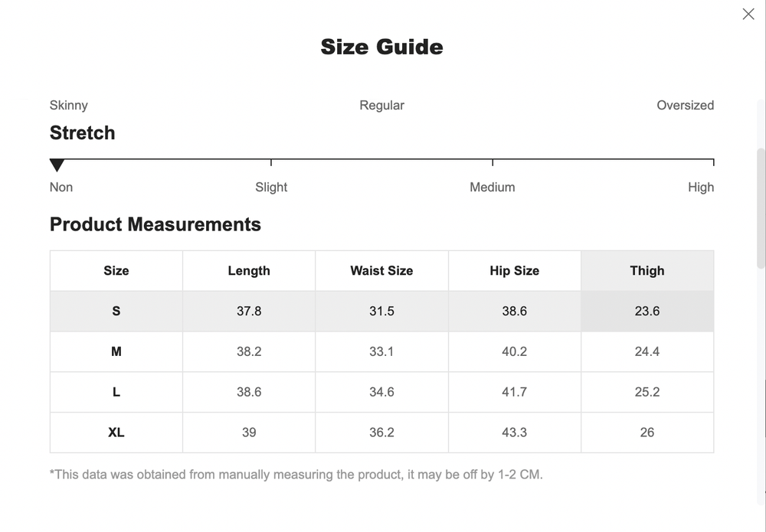Click the Slight tick mark on stretch scale
This screenshot has width=766, height=532.
point(271,162)
